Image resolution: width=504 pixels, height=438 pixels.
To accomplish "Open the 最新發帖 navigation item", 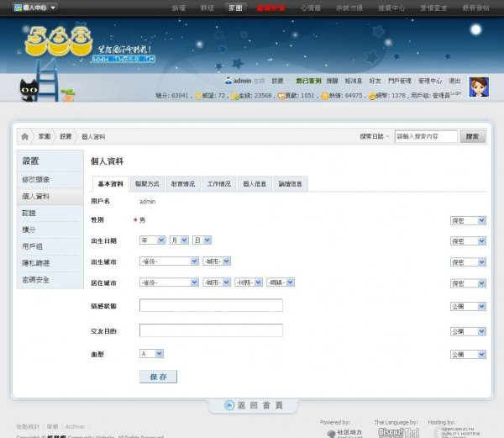I will click(475, 8).
